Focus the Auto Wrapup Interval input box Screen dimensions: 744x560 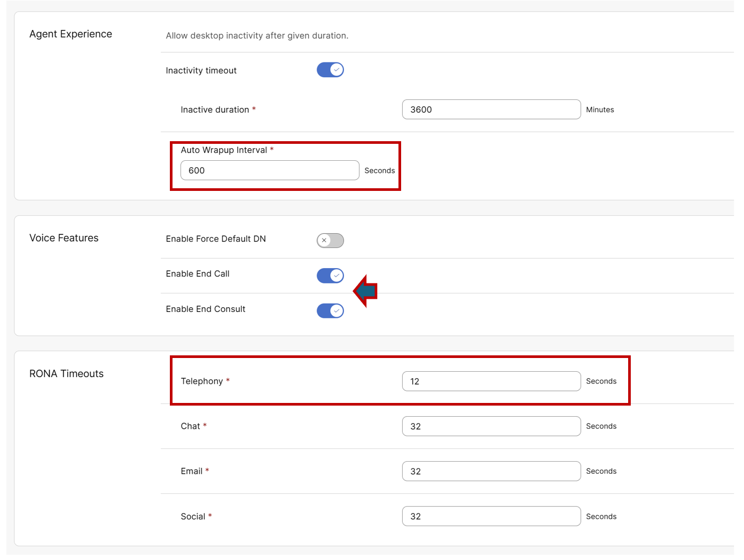(269, 170)
